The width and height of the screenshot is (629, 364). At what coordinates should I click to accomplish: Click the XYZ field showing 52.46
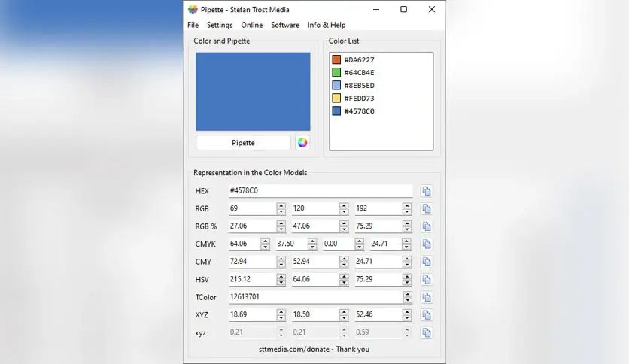(x=378, y=314)
